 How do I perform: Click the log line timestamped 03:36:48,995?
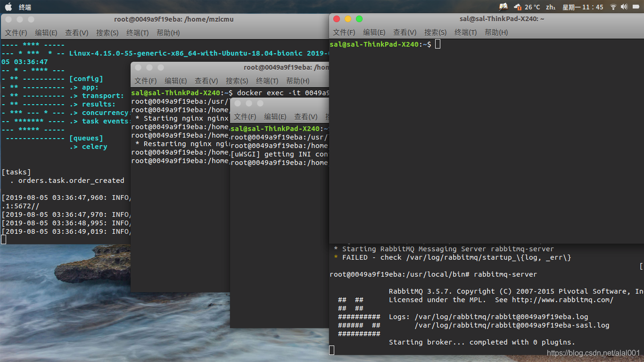[66, 223]
